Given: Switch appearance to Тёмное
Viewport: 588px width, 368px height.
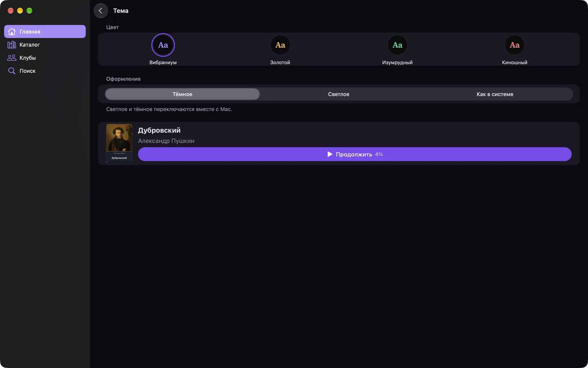Looking at the screenshot, I should point(182,94).
